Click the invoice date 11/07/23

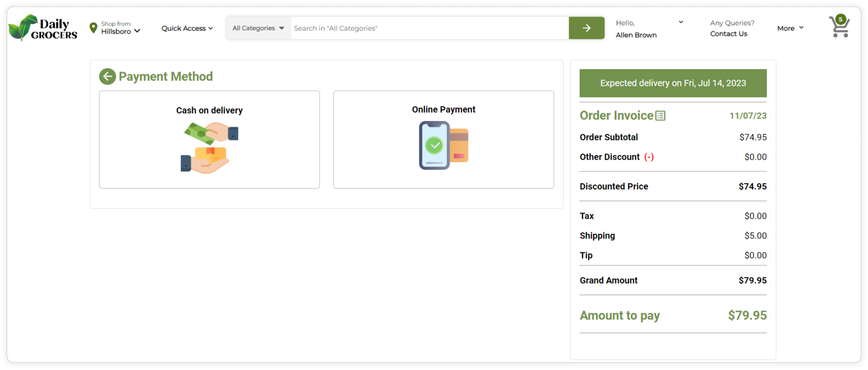point(748,116)
